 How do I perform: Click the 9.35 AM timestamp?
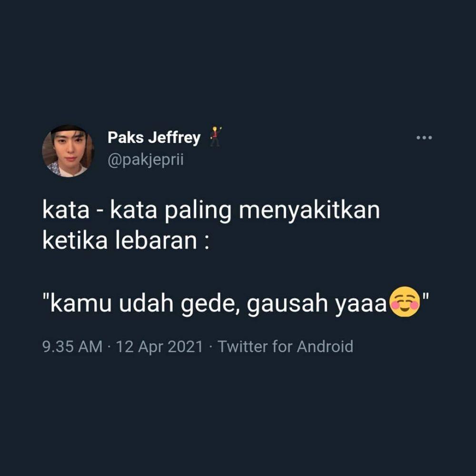[x=72, y=347]
